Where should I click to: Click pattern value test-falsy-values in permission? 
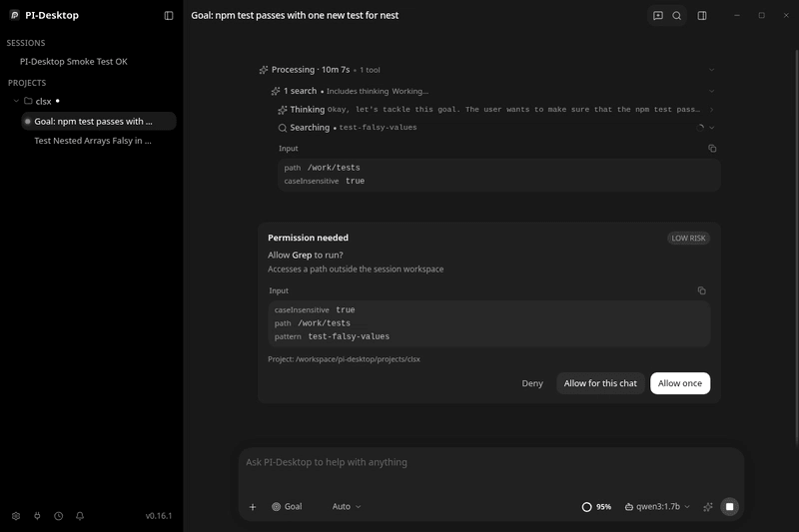point(349,336)
